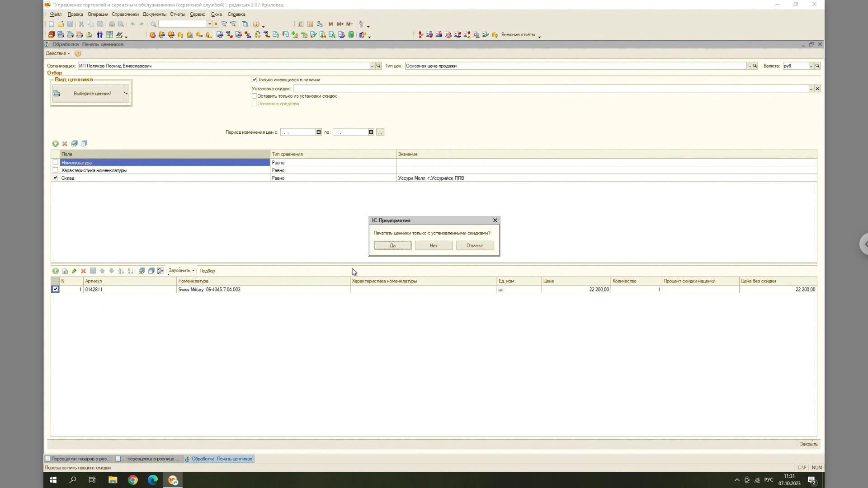
Task: Click Выберите ценник! button
Action: point(88,94)
